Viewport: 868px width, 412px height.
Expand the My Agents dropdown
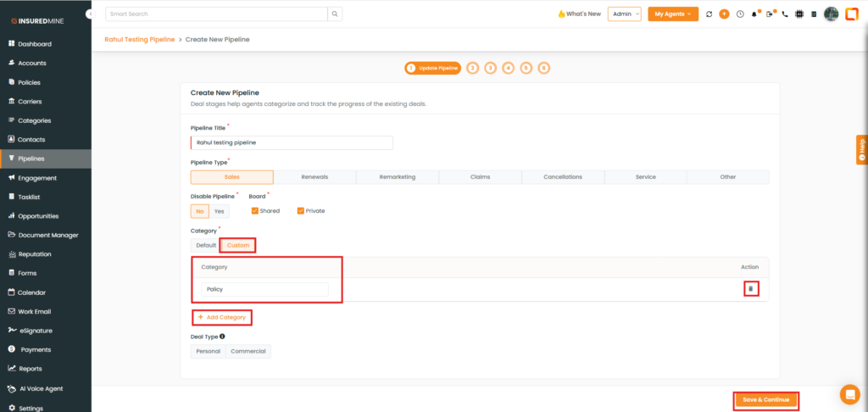click(x=673, y=14)
